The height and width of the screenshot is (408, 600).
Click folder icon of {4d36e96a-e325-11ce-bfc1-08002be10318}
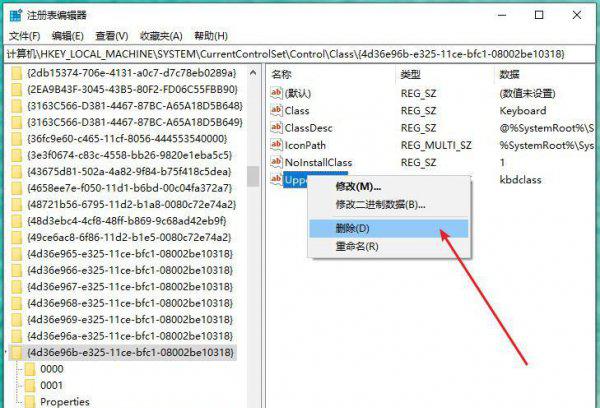click(x=16, y=336)
